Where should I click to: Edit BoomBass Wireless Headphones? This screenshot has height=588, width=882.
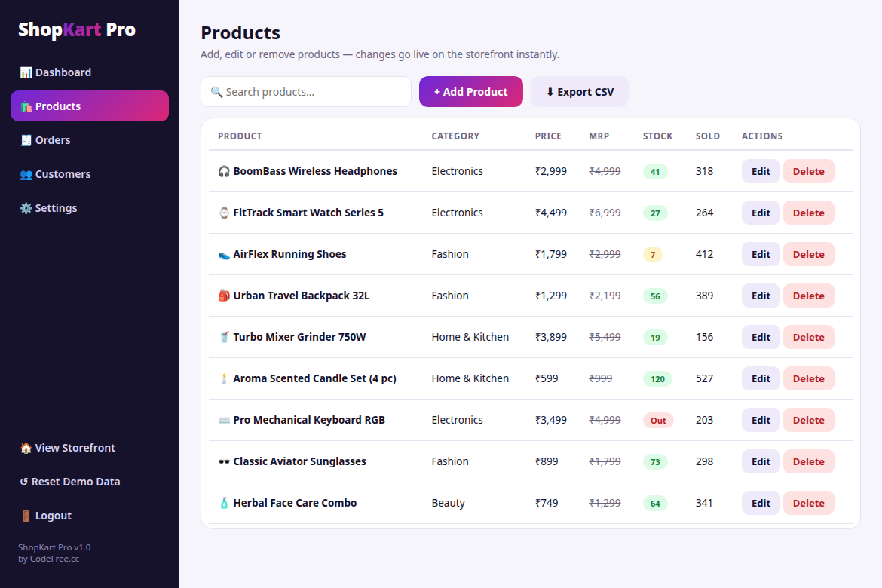(761, 172)
